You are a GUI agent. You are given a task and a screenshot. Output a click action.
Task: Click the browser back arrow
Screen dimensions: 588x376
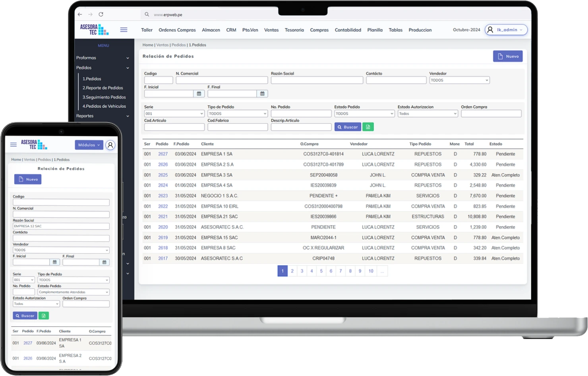click(x=80, y=14)
